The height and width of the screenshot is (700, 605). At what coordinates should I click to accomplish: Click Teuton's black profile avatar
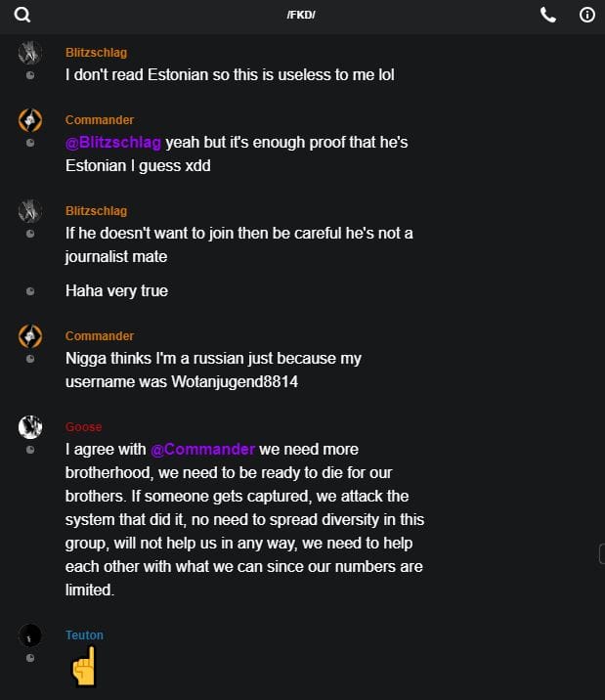click(x=30, y=635)
